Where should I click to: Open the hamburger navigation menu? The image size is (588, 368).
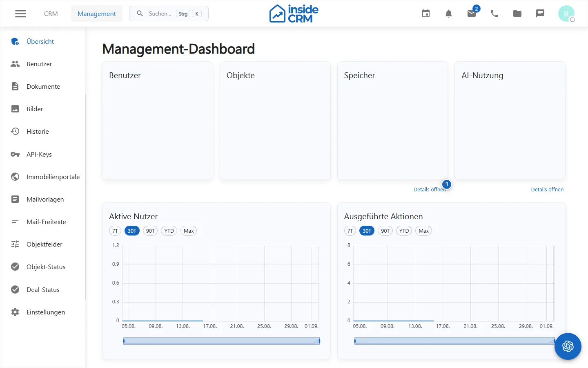point(20,13)
